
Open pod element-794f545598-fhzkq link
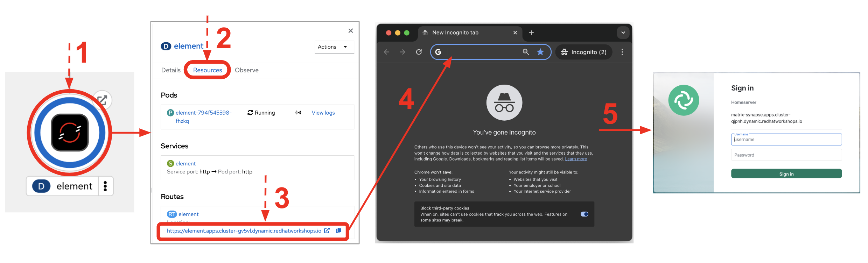(x=203, y=117)
